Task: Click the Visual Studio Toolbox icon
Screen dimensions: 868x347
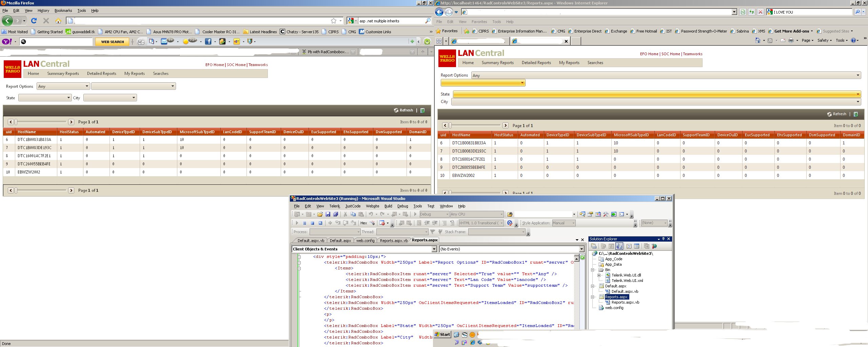Action: coord(606,214)
